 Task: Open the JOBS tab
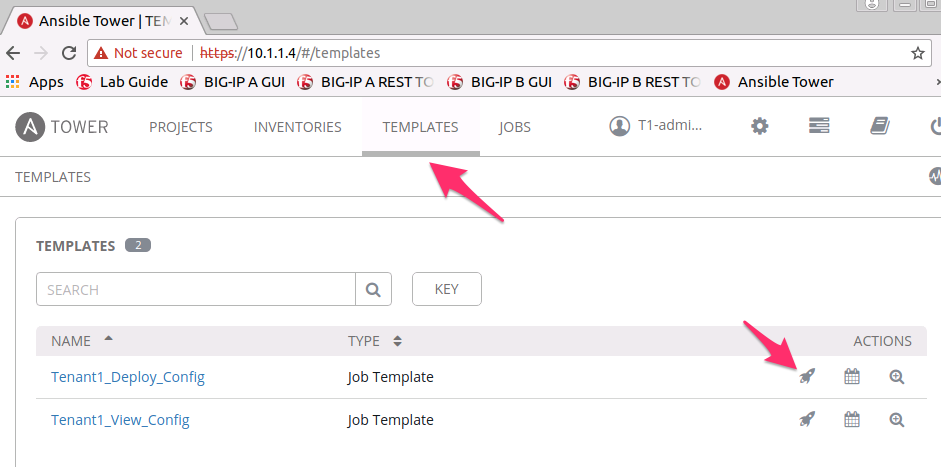pyautogui.click(x=514, y=127)
